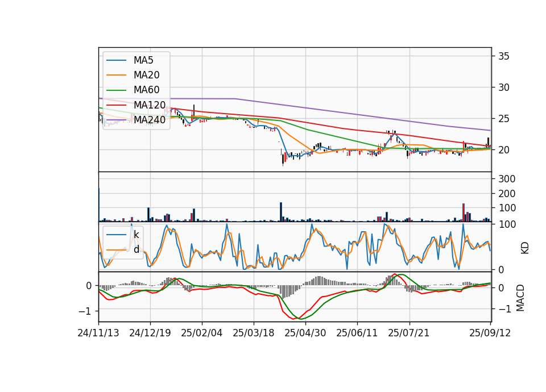546x392 pixels.
Task: Click the 25 price axis tick
Action: point(503,119)
